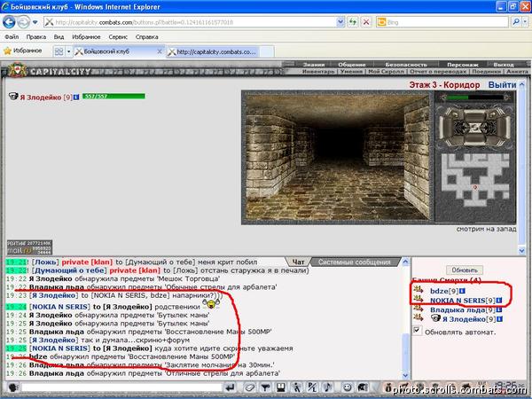
Task: Open the Знания game menu
Action: [314, 65]
